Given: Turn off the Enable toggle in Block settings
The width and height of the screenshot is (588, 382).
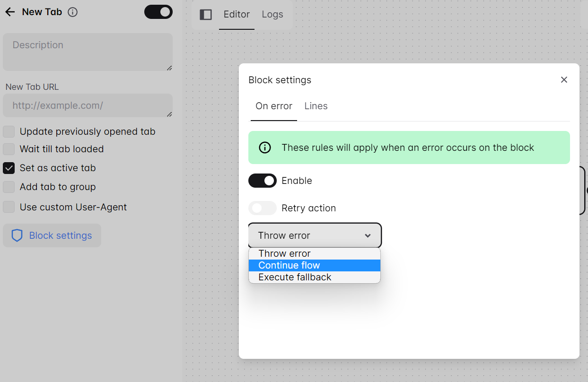Looking at the screenshot, I should tap(262, 181).
